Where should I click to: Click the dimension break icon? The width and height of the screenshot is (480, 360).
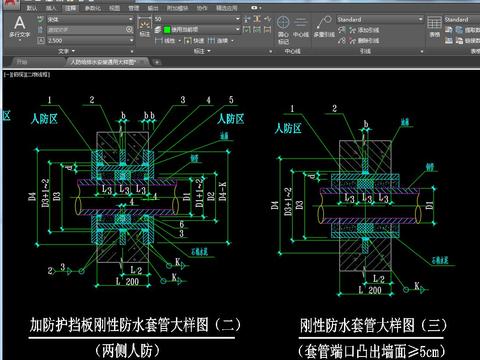[247, 19]
